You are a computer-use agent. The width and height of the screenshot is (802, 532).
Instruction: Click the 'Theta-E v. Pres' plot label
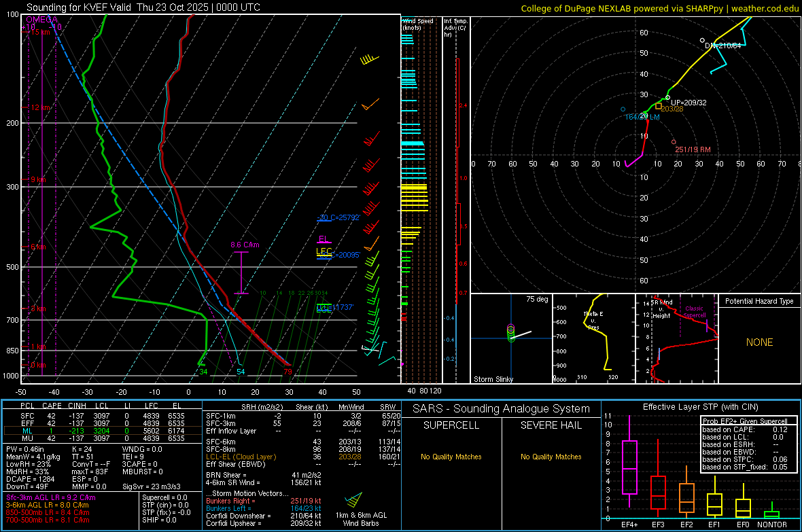tap(593, 320)
